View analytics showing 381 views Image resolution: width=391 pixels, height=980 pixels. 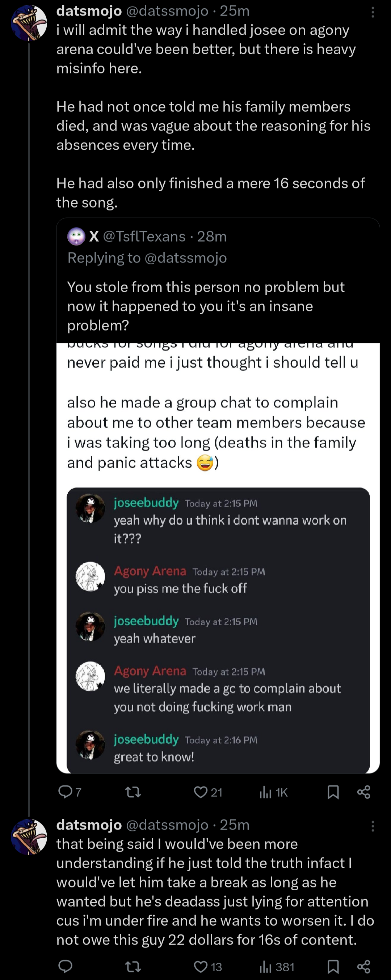coord(266,966)
